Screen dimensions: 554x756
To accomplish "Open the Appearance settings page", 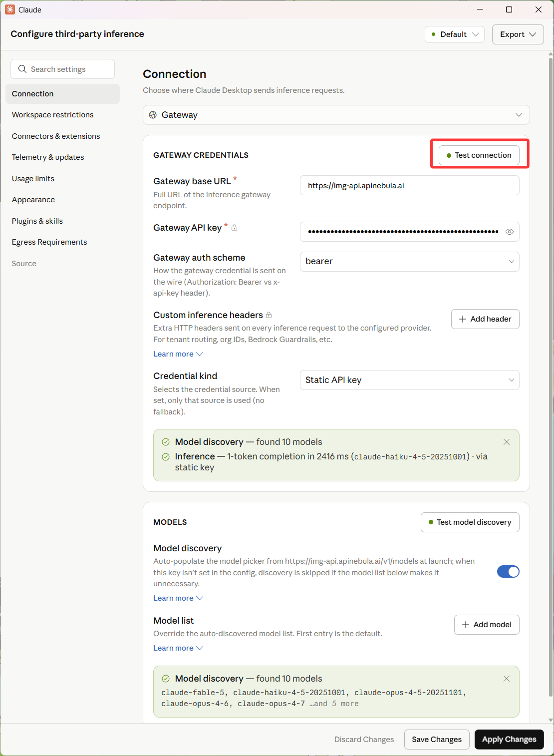I will [63, 200].
